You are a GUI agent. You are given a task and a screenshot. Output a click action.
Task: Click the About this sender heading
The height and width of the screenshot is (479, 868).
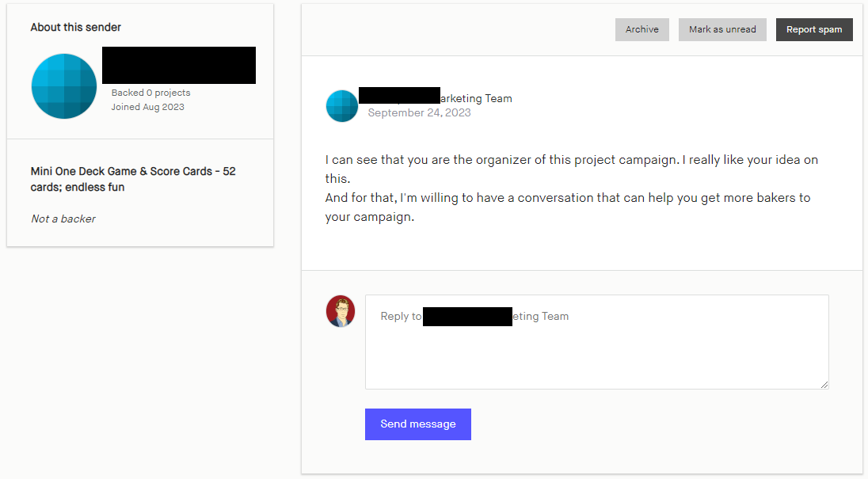(75, 27)
